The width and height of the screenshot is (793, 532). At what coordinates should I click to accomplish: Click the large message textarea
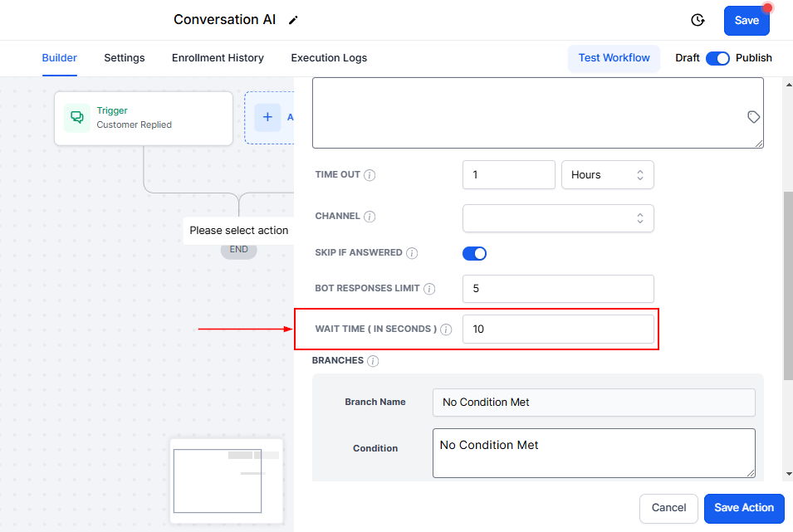point(537,113)
